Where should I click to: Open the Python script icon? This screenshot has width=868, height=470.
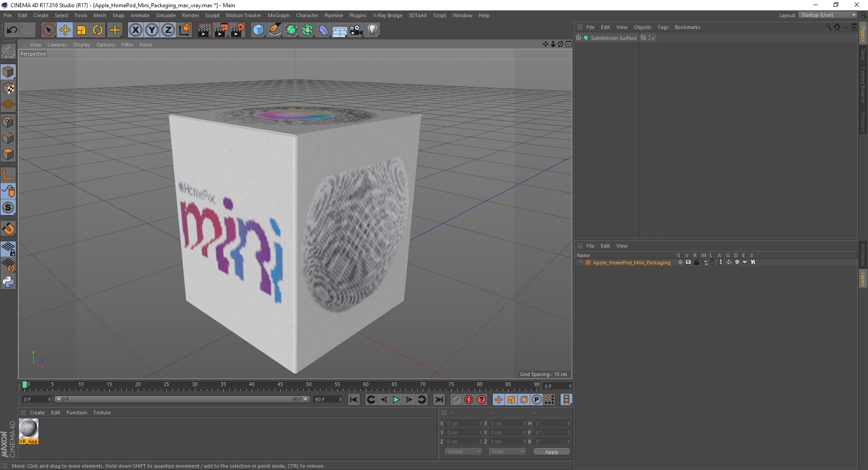click(x=8, y=282)
